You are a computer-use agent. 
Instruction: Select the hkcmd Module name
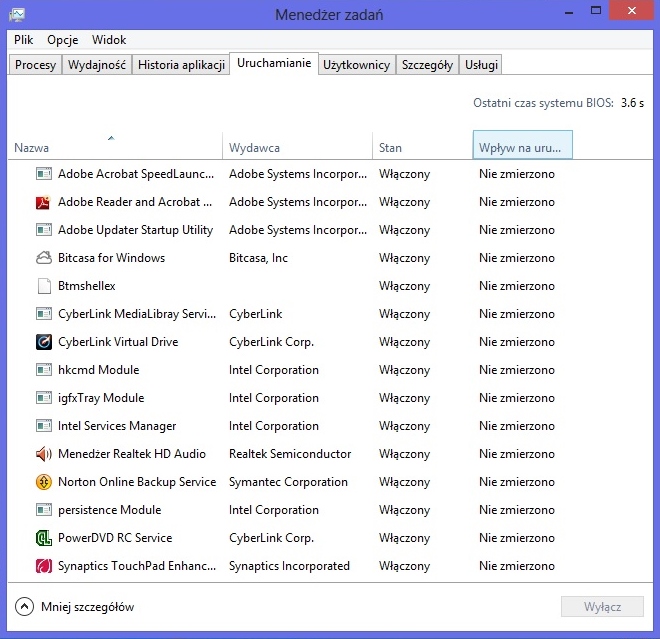tap(98, 370)
